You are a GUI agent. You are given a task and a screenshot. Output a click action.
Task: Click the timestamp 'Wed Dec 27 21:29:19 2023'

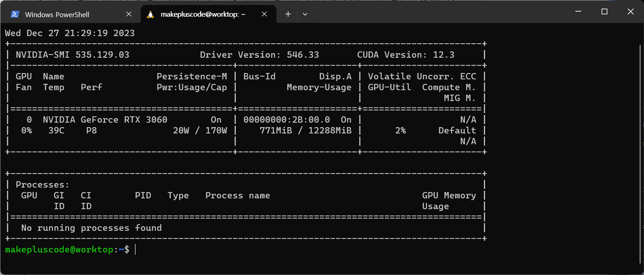click(x=70, y=33)
